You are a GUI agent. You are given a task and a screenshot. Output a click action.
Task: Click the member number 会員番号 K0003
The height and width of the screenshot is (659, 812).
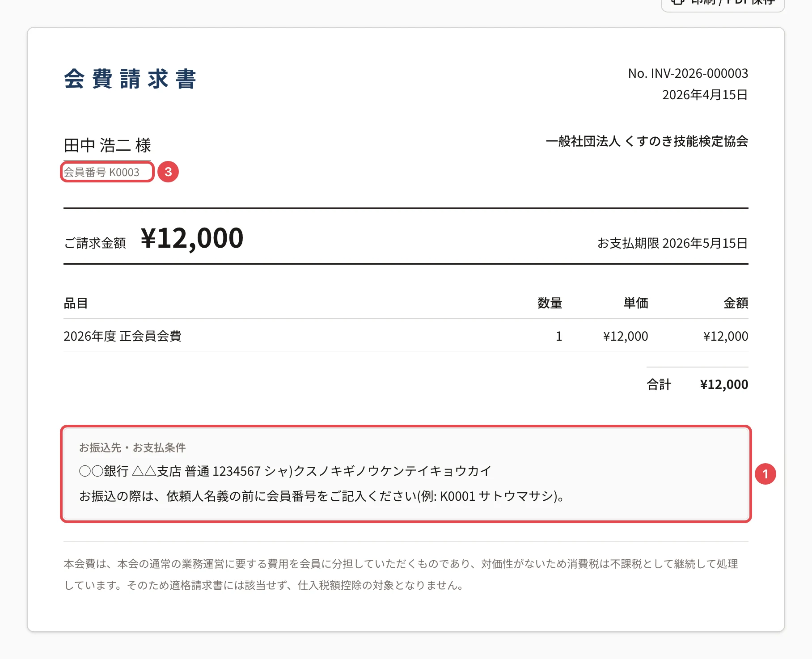(101, 172)
